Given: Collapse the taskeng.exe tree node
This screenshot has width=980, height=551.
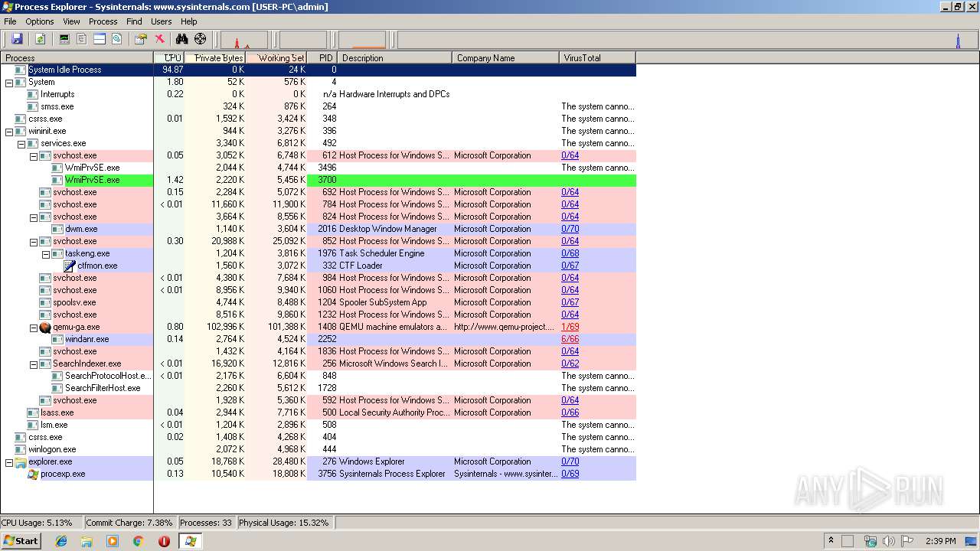Looking at the screenshot, I should tap(46, 253).
